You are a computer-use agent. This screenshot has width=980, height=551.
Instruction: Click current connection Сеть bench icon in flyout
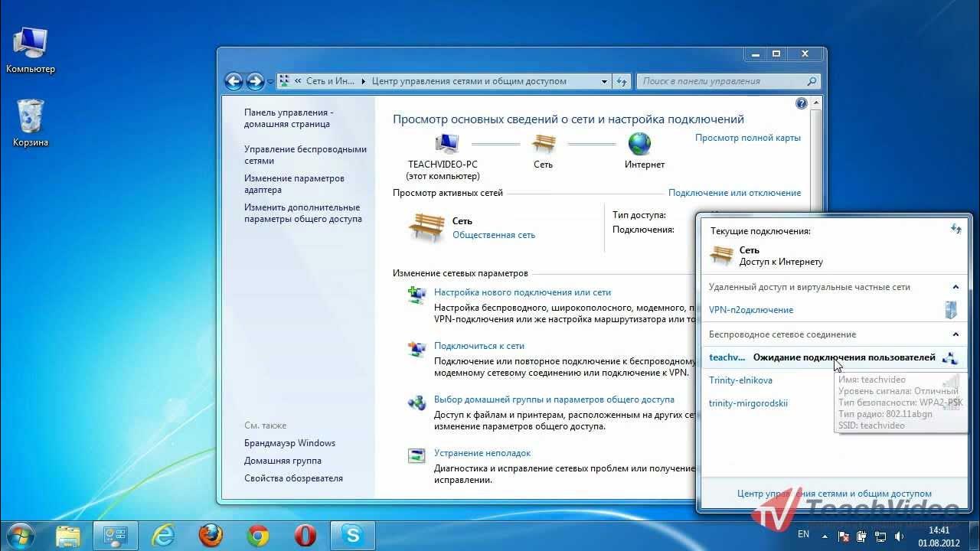pos(721,256)
